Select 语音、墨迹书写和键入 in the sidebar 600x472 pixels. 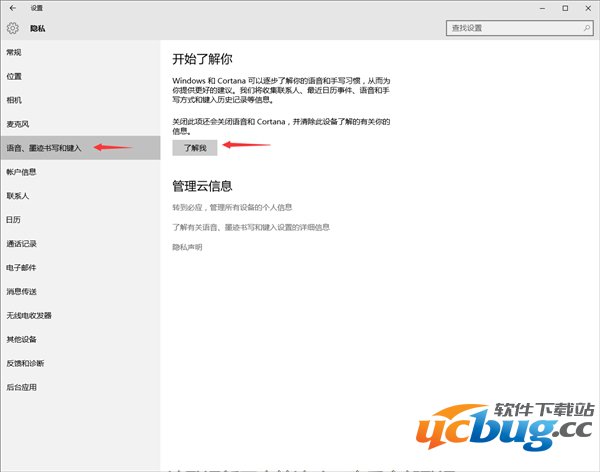point(80,148)
